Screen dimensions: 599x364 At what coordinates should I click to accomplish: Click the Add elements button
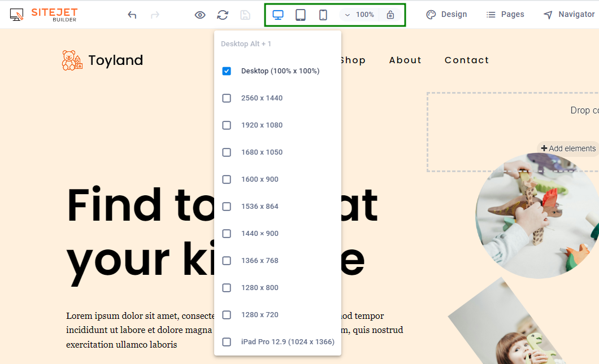[568, 148]
